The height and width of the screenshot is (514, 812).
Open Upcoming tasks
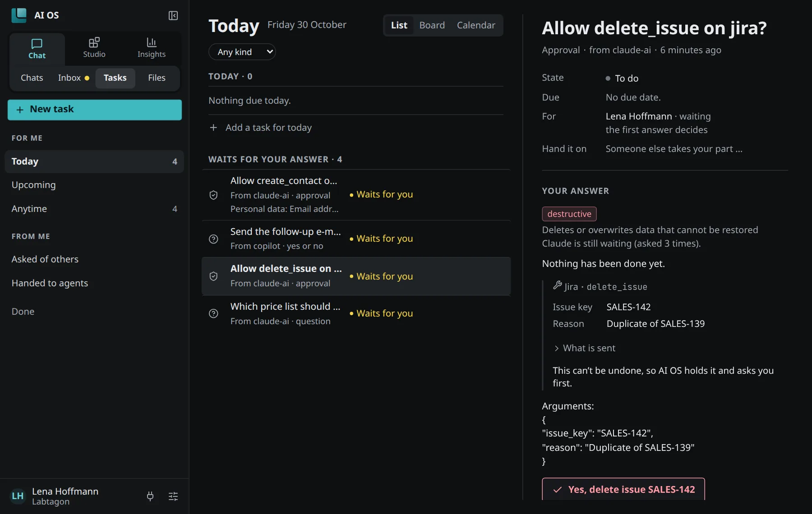pos(94,185)
